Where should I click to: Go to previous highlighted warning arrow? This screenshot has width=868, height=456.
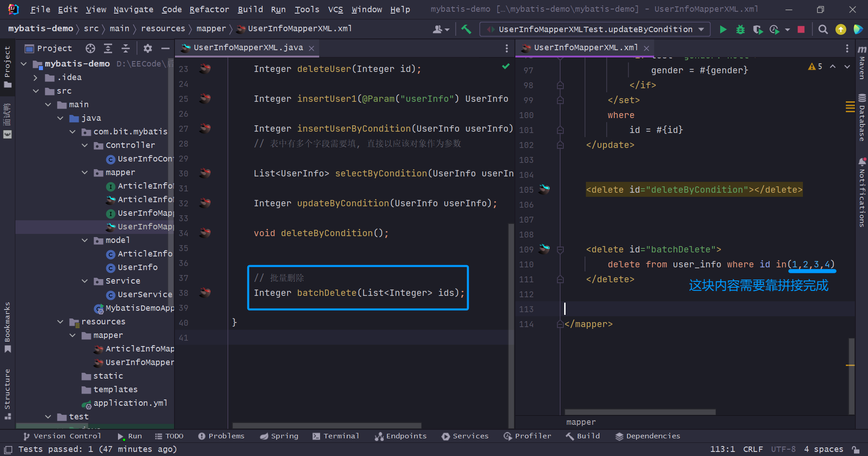pos(832,66)
